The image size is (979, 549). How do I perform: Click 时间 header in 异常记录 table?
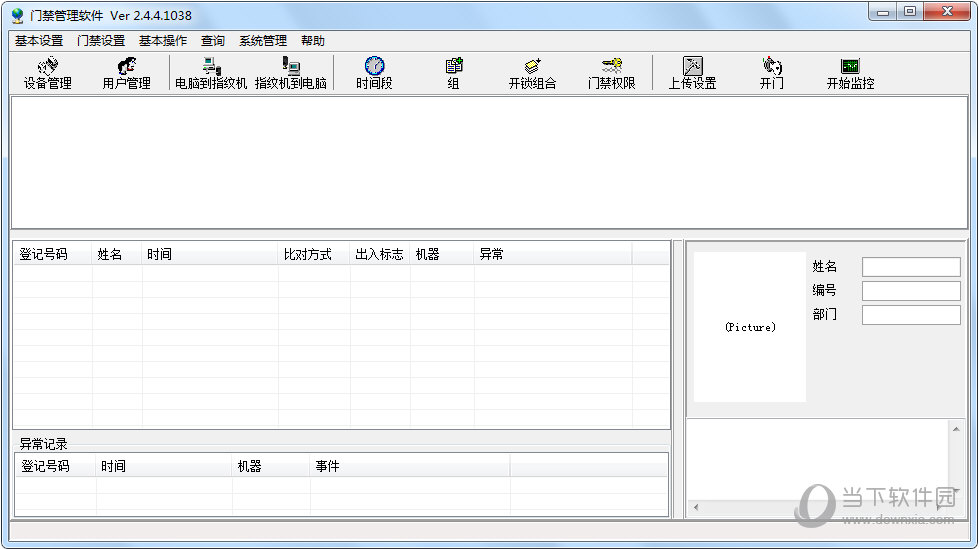(x=164, y=466)
